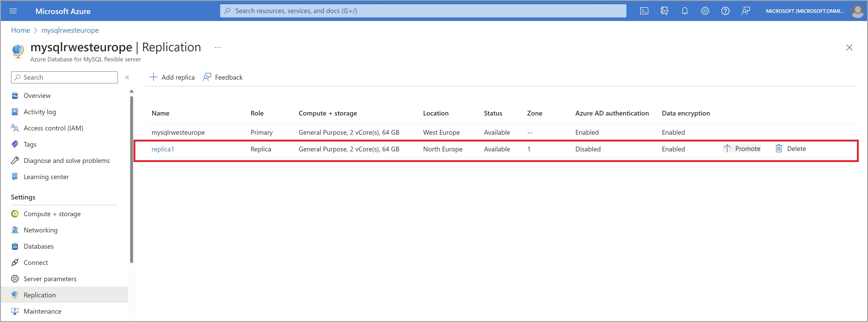
Task: Select Server parameters in sidebar
Action: coord(50,279)
